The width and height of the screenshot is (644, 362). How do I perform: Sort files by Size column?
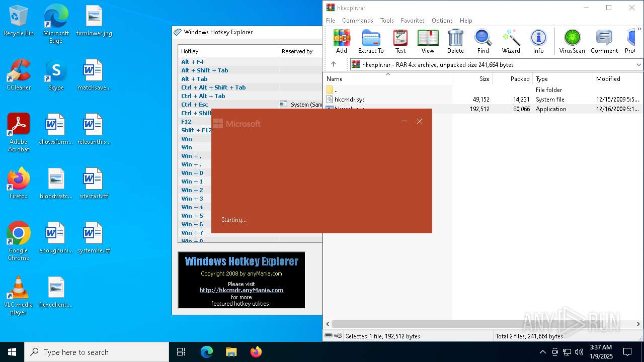[x=472, y=79]
